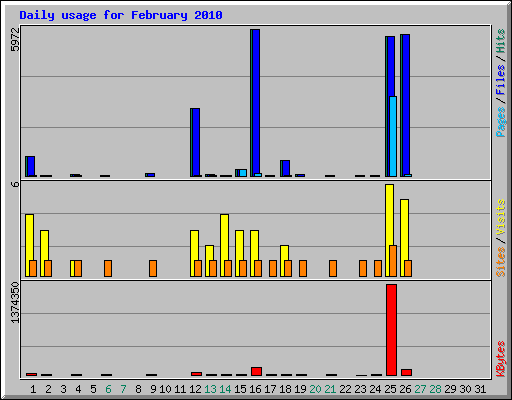The image size is (512, 400).
Task: Click the cyan pages bar on day 15
Action: [243, 173]
